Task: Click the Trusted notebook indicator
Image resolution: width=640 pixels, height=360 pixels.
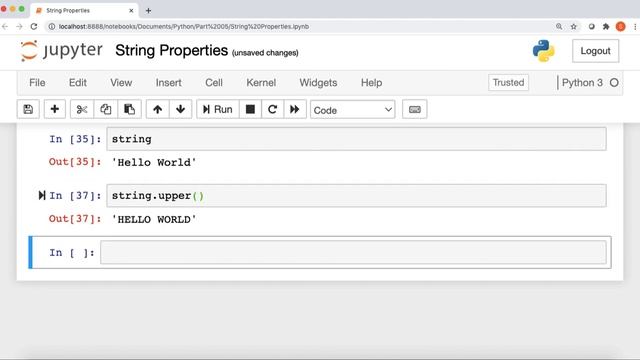Action: 508,82
